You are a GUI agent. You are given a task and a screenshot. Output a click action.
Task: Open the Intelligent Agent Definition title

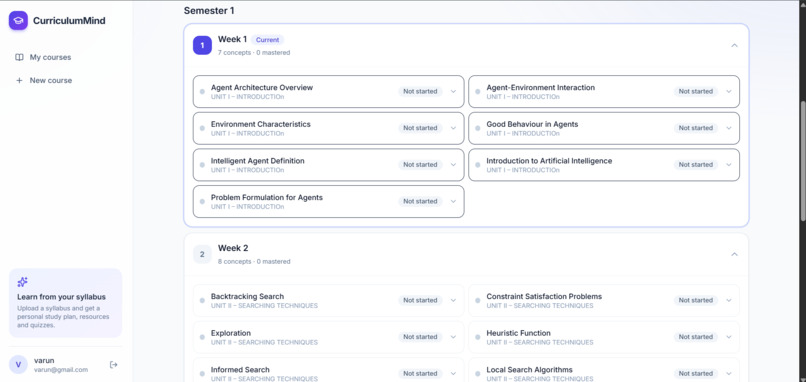tap(258, 161)
